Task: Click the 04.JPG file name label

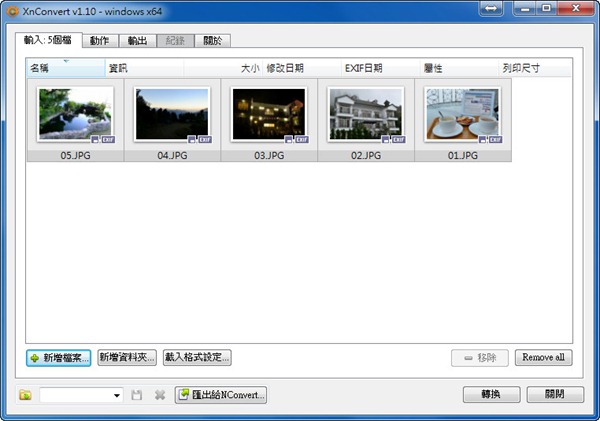Action: coord(172,155)
